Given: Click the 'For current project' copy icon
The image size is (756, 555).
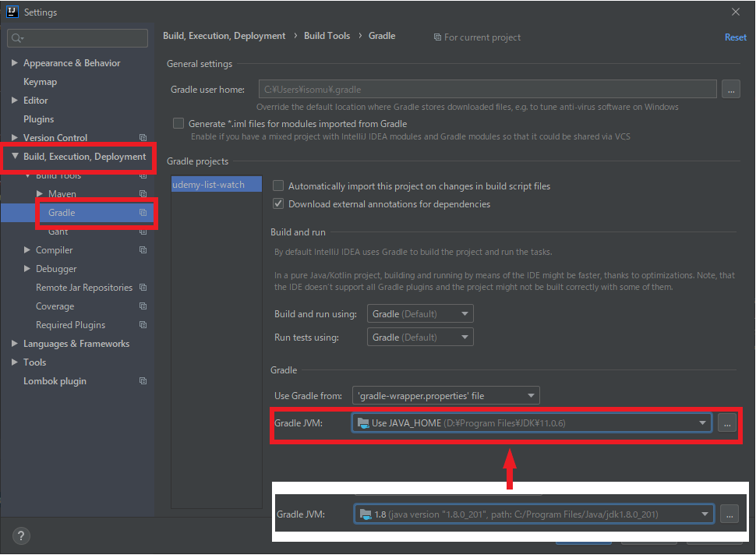Looking at the screenshot, I should [437, 37].
